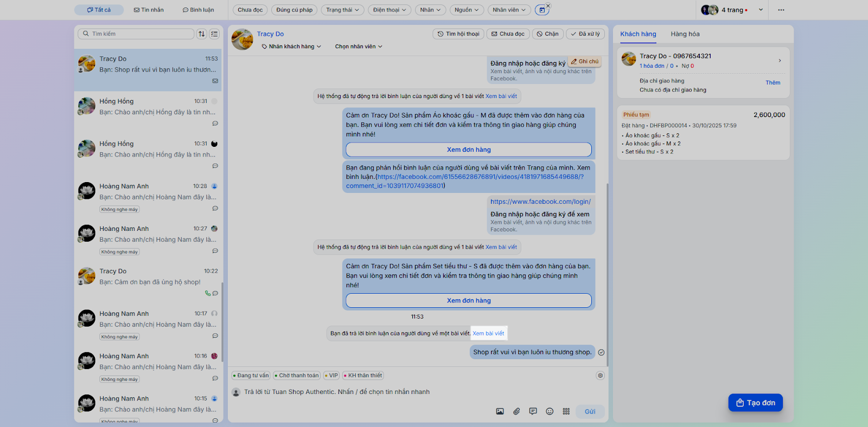Toggle the Chờ thanh toán tag
The image size is (868, 427).
pos(297,376)
